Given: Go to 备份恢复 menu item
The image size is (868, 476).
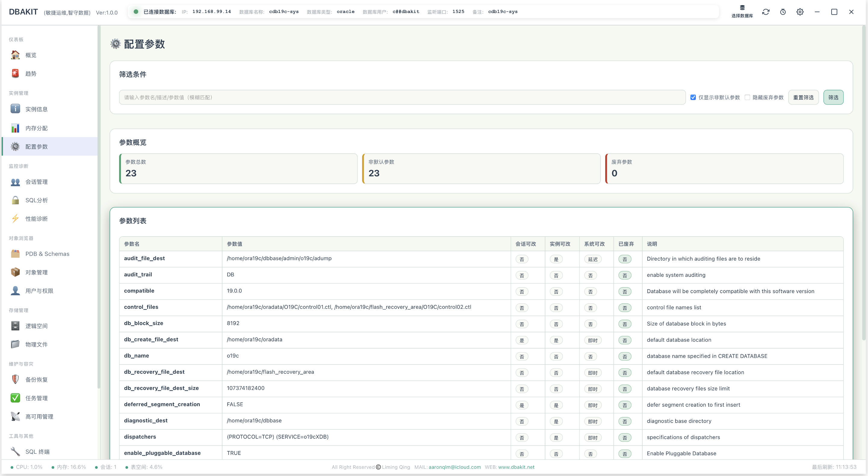Looking at the screenshot, I should [x=50, y=380].
